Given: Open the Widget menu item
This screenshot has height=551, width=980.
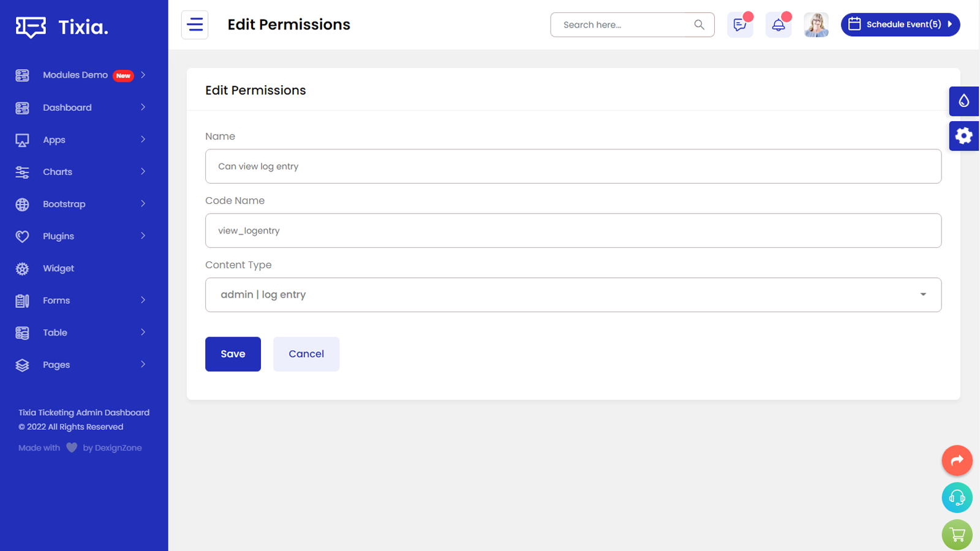Looking at the screenshot, I should [x=59, y=268].
